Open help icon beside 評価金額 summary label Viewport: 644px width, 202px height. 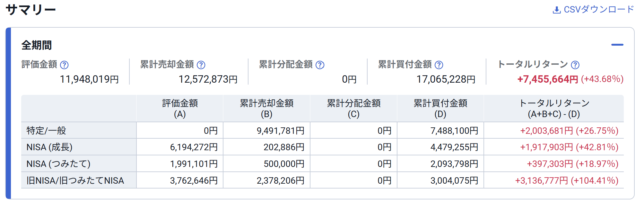click(64, 65)
